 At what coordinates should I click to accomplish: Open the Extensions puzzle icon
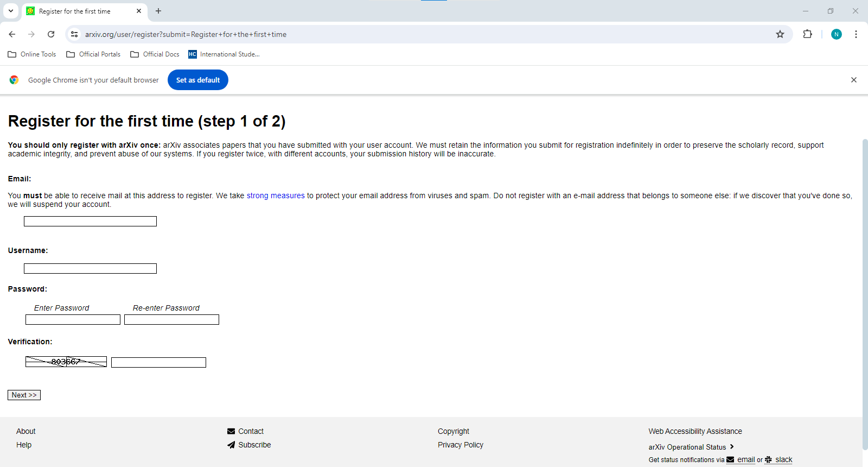pyautogui.click(x=807, y=34)
